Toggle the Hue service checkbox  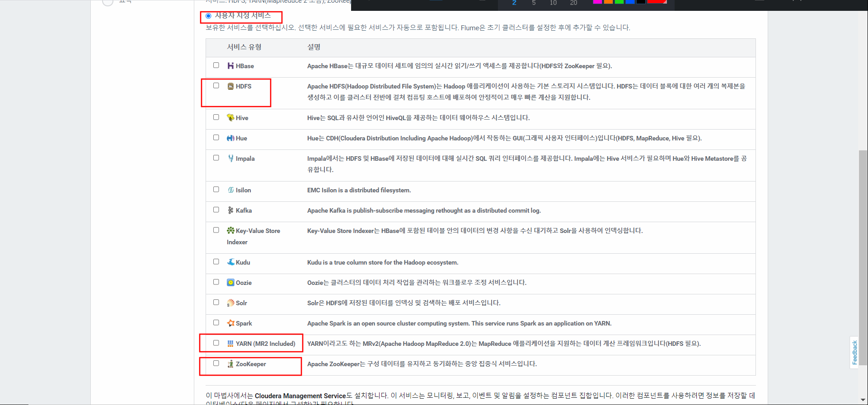[x=216, y=137]
